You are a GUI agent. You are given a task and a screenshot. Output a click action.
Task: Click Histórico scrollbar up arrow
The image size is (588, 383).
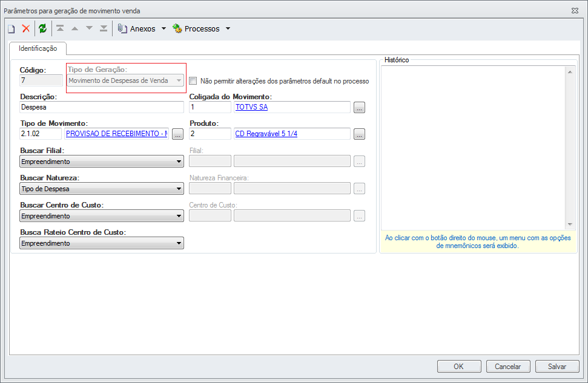coord(570,71)
